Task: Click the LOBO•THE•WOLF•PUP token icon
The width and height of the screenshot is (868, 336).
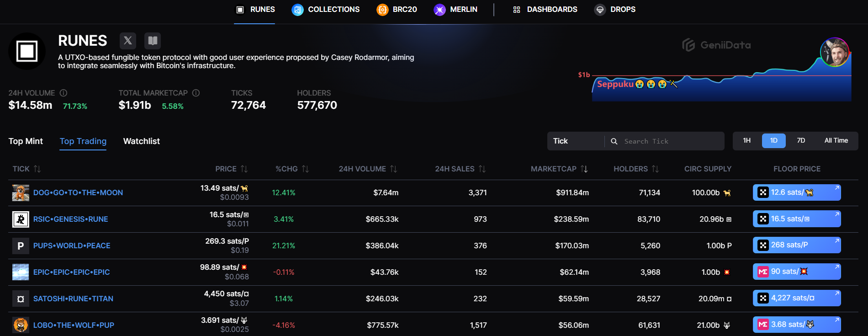Action: 21,325
